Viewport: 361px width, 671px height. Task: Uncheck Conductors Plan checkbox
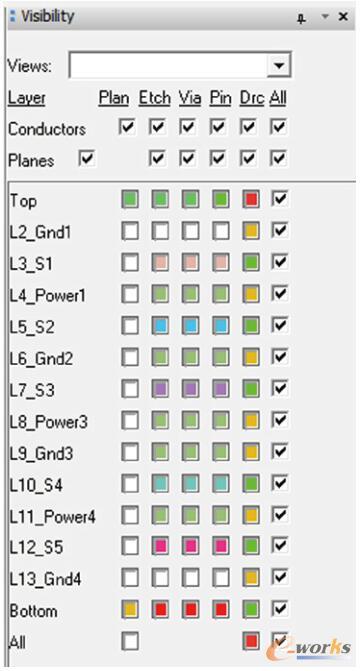tap(127, 127)
